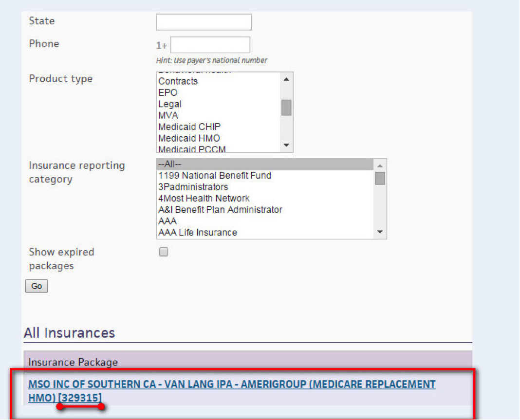This screenshot has width=520, height=420.
Task: Select AAA Life Insurance category
Action: click(x=265, y=232)
